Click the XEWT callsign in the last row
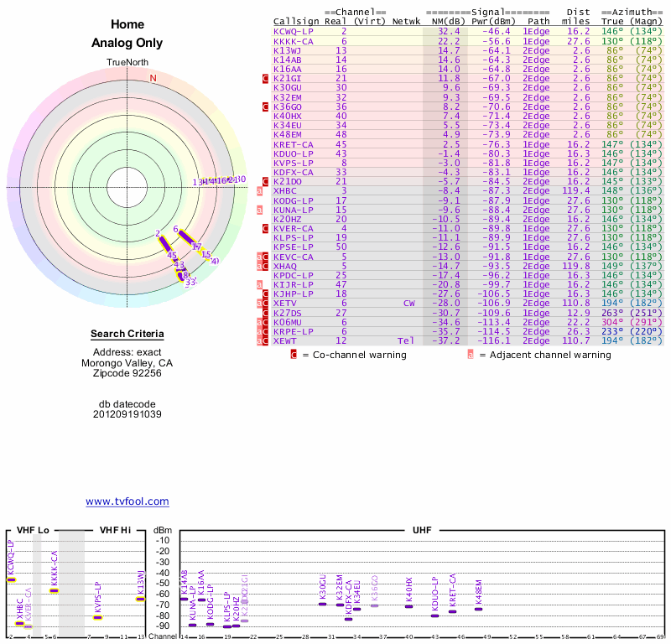This screenshot has height=644, width=671. 283,340
